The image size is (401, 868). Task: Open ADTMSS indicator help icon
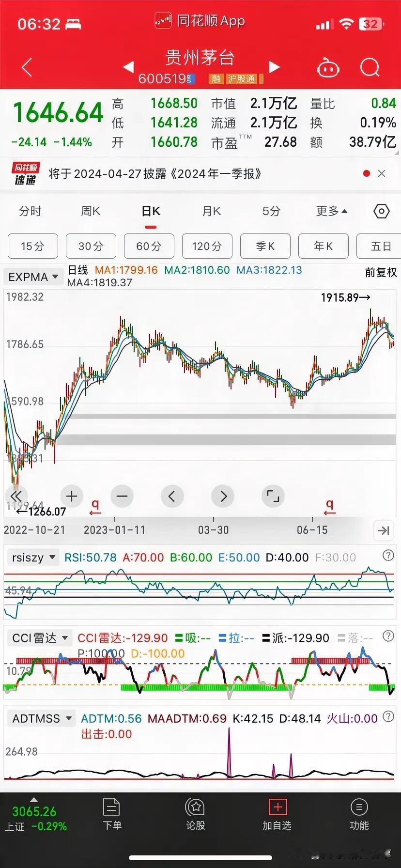[x=388, y=716]
